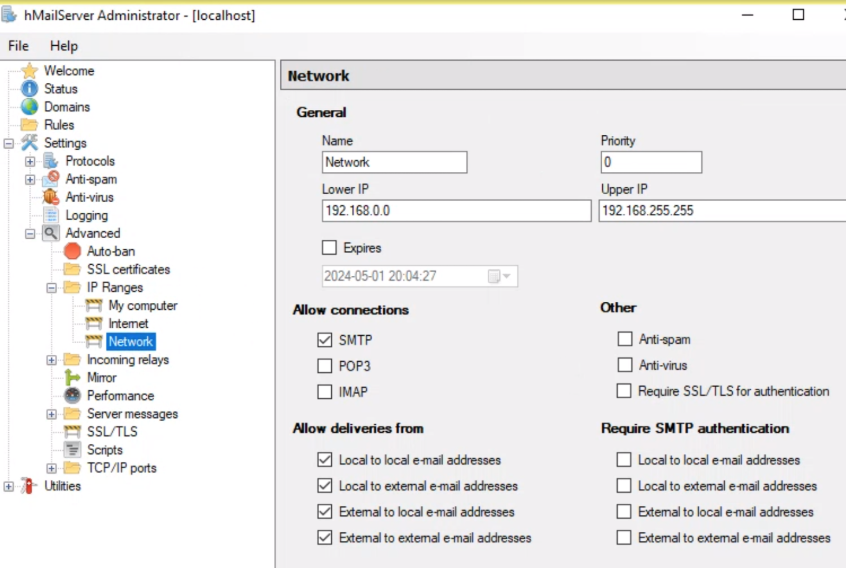Viewport: 846px width, 568px height.
Task: Click the Logging document icon
Action: tap(51, 215)
